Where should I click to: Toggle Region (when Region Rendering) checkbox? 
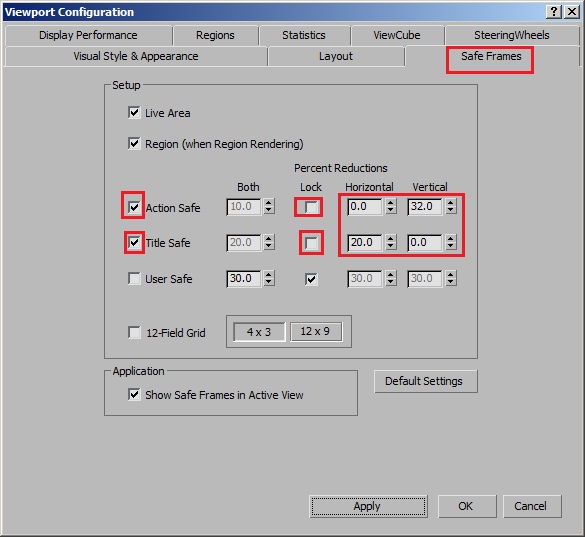click(134, 144)
